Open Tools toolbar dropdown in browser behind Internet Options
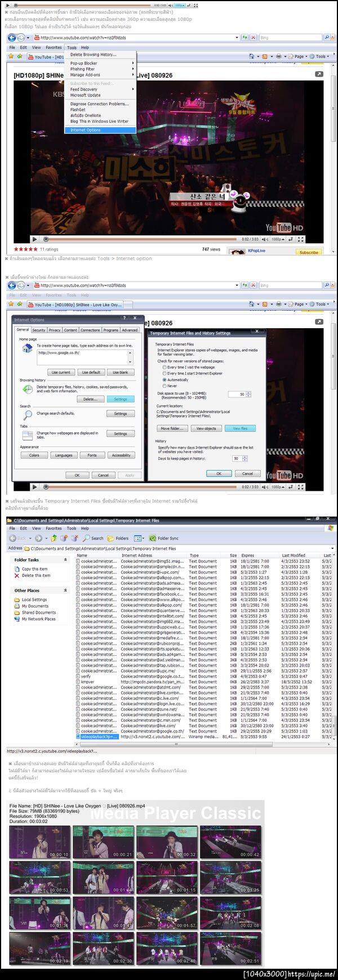338x980 pixels. click(319, 304)
